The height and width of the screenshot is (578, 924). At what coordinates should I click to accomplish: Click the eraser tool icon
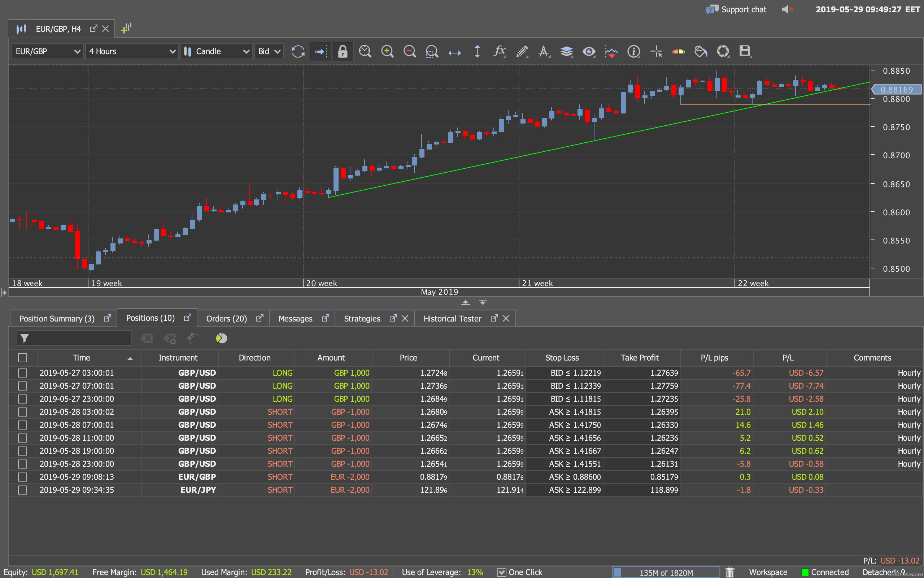[679, 52]
